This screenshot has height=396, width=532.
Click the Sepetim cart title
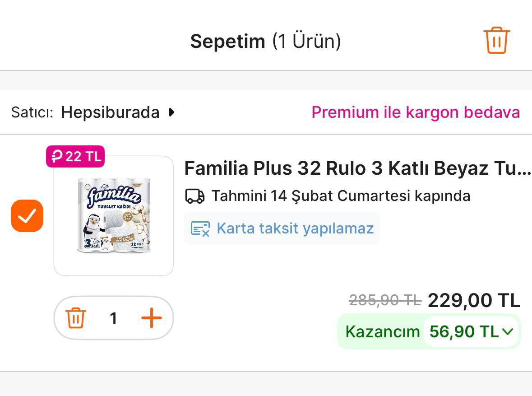coord(227,42)
